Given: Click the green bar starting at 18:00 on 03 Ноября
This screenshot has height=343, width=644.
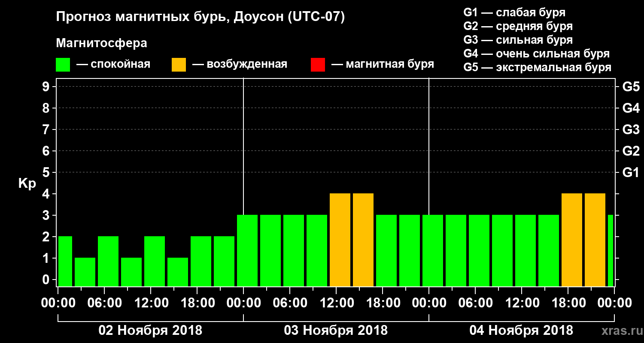Looking at the screenshot, I should 386,250.
